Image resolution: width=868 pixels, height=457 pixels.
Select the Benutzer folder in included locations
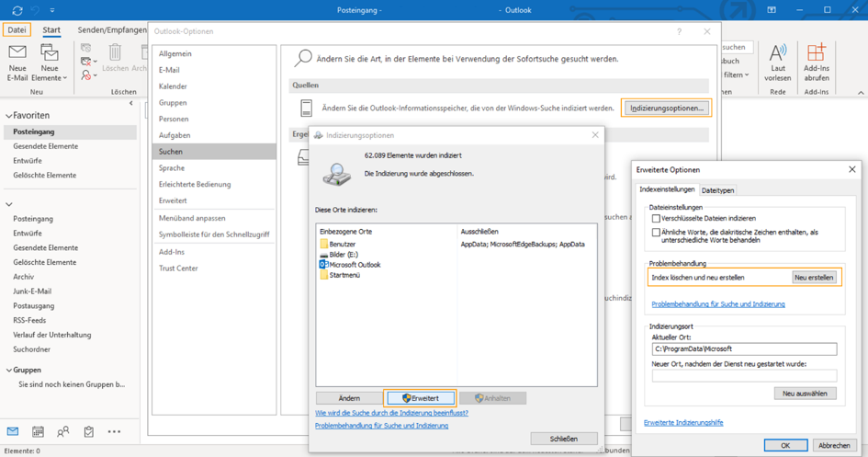click(338, 244)
